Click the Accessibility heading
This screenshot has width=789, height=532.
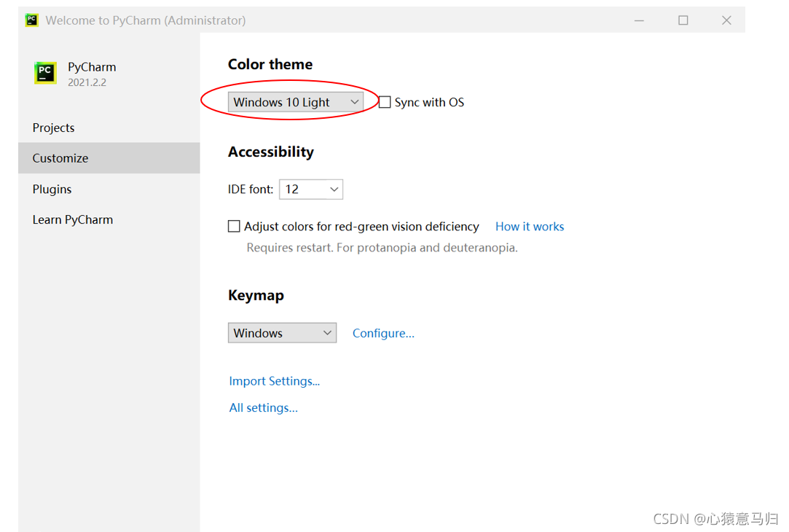click(x=271, y=152)
